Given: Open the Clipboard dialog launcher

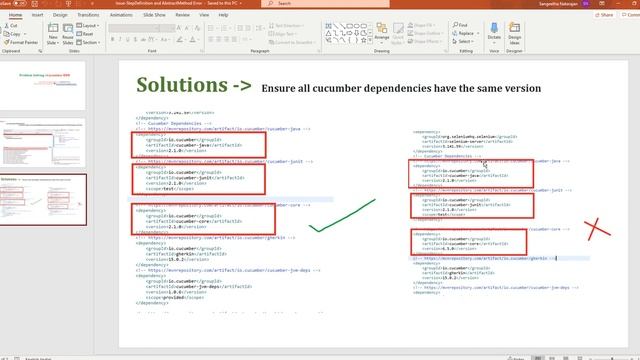Looking at the screenshot, I should pyautogui.click(x=40, y=51).
